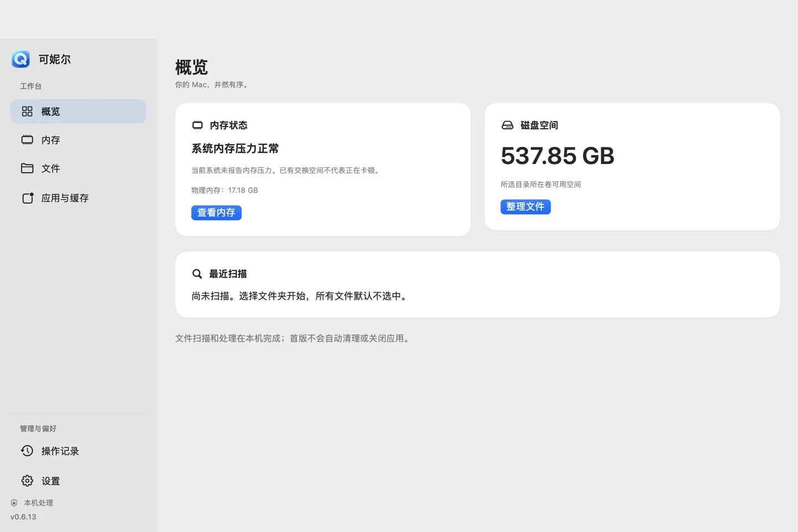Click the 内存 memory chip sidebar icon
Viewport: 798px width, 532px height.
27,140
